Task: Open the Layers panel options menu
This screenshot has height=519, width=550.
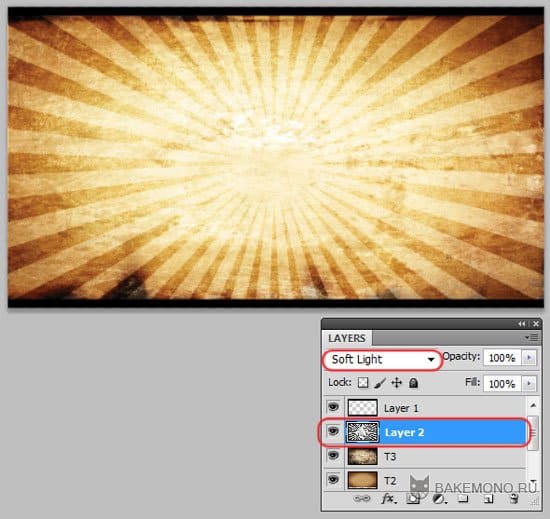Action: pyautogui.click(x=532, y=337)
